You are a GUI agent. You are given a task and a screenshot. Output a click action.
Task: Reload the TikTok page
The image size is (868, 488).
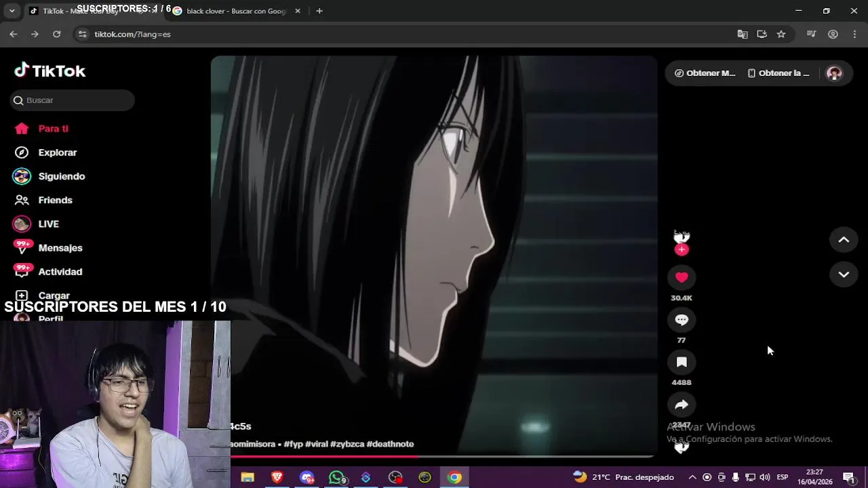57,34
